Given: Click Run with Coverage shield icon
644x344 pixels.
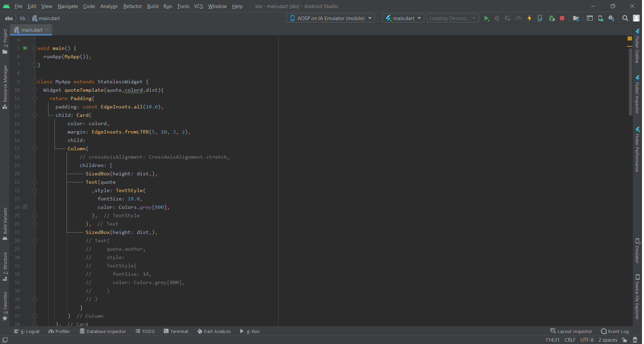Looking at the screenshot, I should click(x=508, y=18).
